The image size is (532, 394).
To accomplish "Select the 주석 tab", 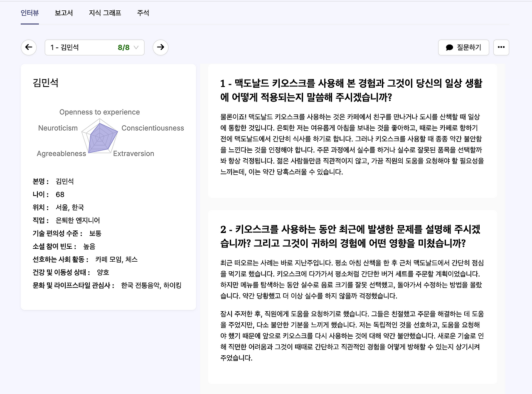I will coord(143,13).
